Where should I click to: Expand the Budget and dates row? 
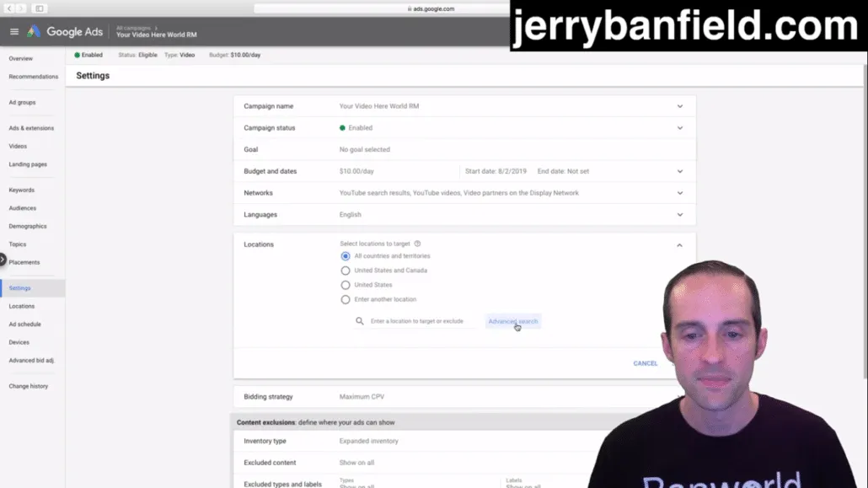(464, 171)
